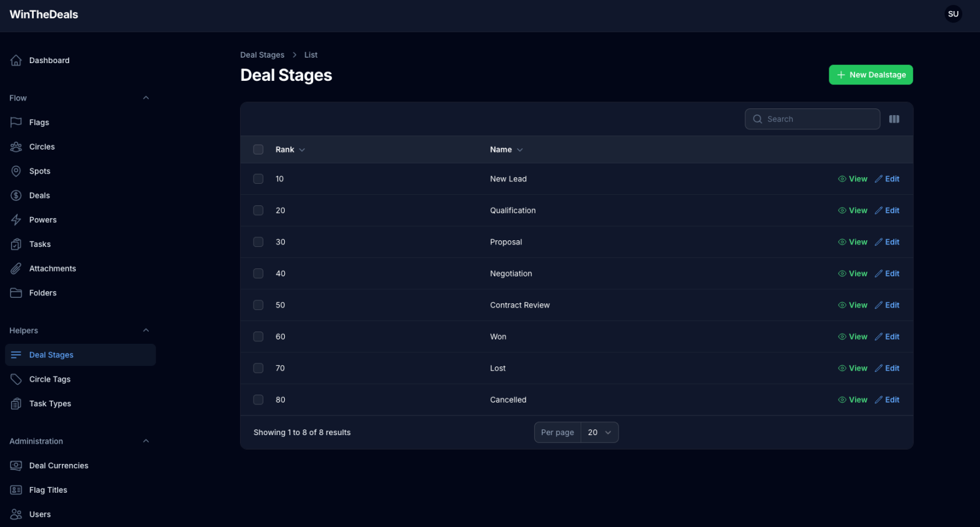Toggle columns using the table columns icon
The image size is (980, 527).
(x=894, y=119)
